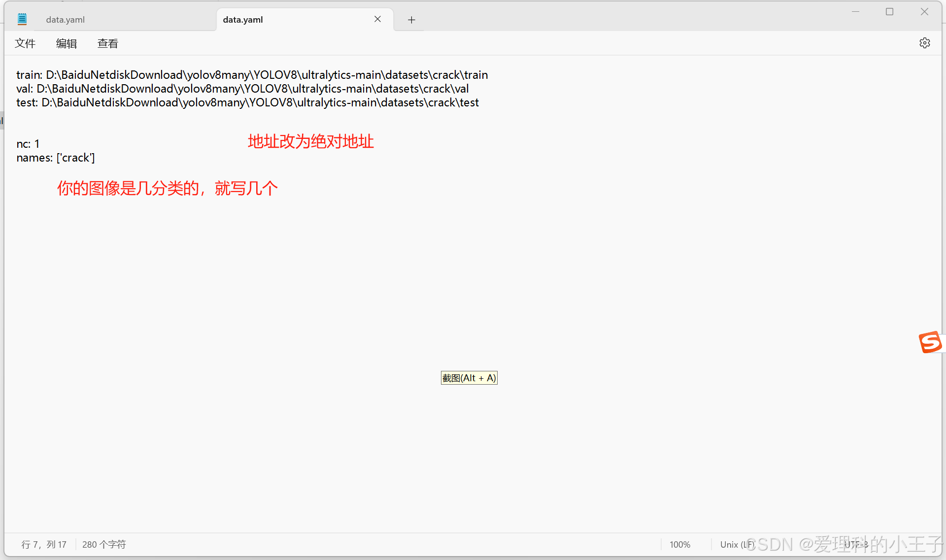Place cursor in the train path line
Screen dimensions: 946x560
252,75
